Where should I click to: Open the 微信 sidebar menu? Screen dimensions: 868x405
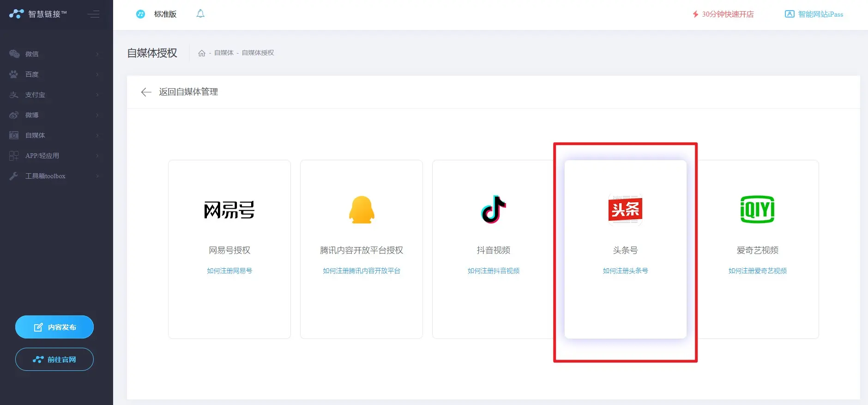56,54
